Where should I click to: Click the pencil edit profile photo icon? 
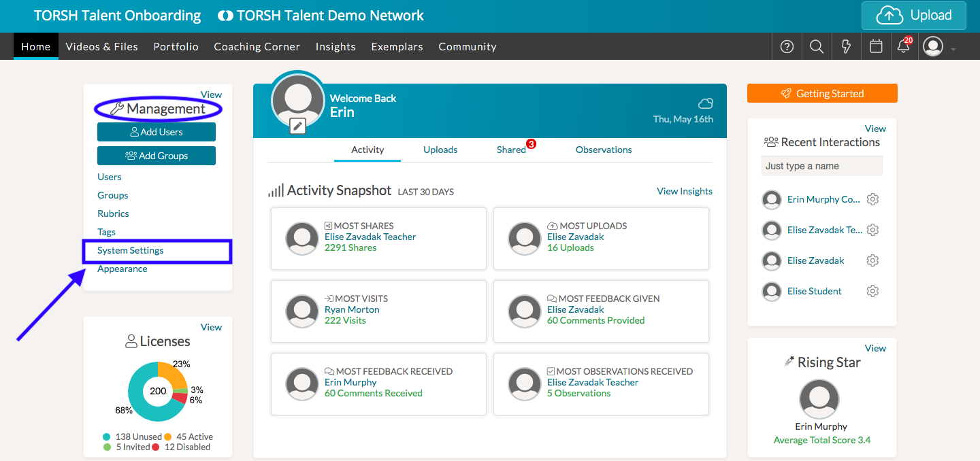point(297,126)
